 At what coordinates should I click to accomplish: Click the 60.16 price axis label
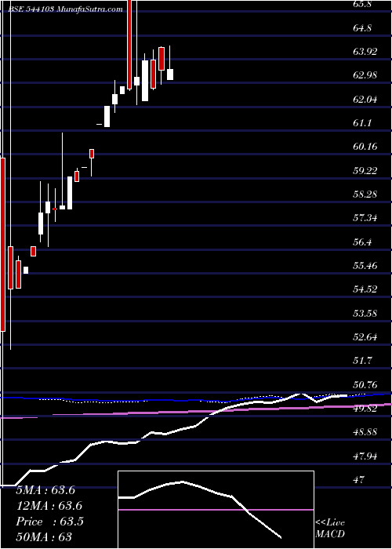click(365, 147)
